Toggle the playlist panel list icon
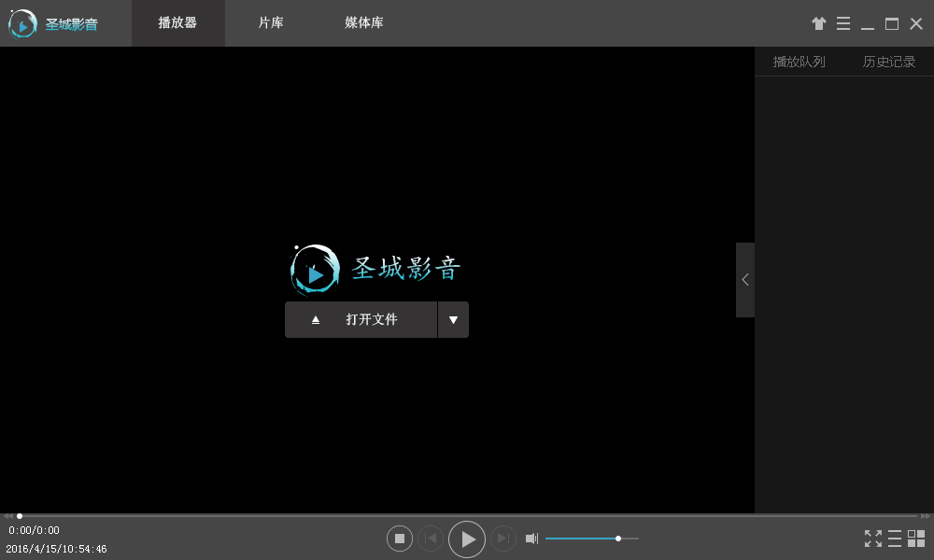Viewport: 934px width, 560px height. point(895,539)
